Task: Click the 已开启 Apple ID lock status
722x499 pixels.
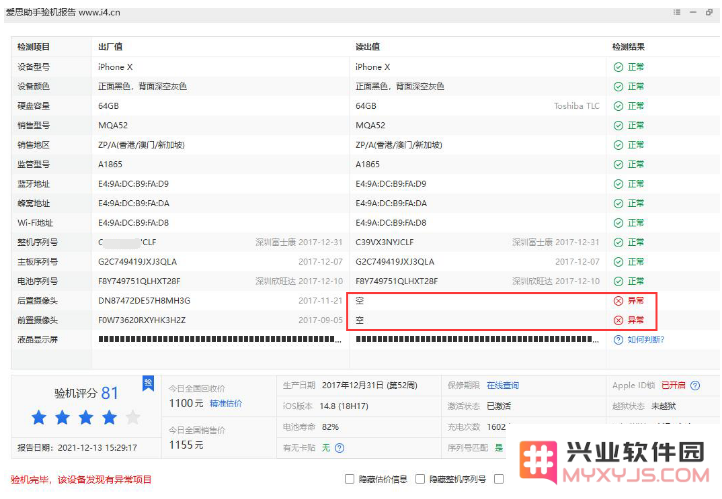Action: click(673, 385)
